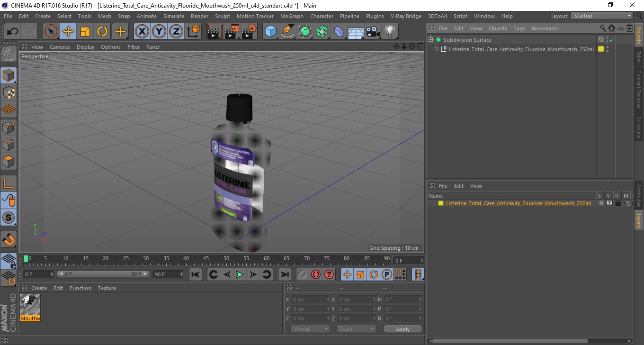Add a camera object
The image size is (644, 345).
point(373,32)
